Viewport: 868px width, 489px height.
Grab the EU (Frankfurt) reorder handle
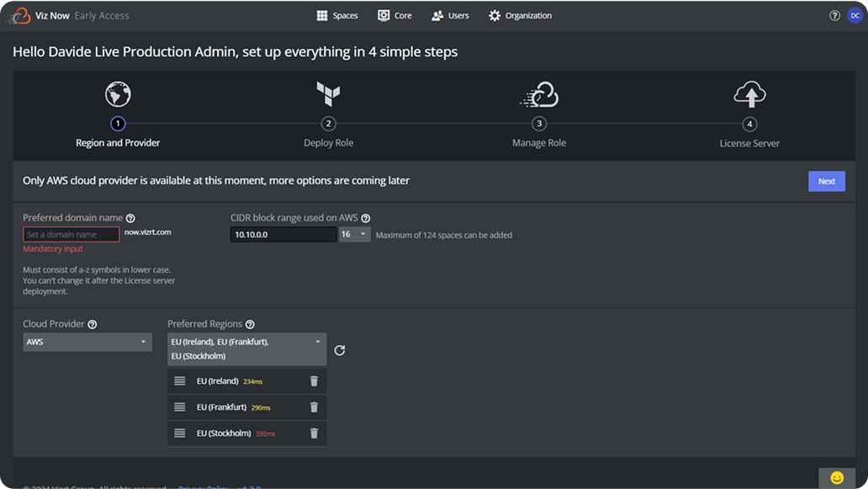click(x=179, y=407)
